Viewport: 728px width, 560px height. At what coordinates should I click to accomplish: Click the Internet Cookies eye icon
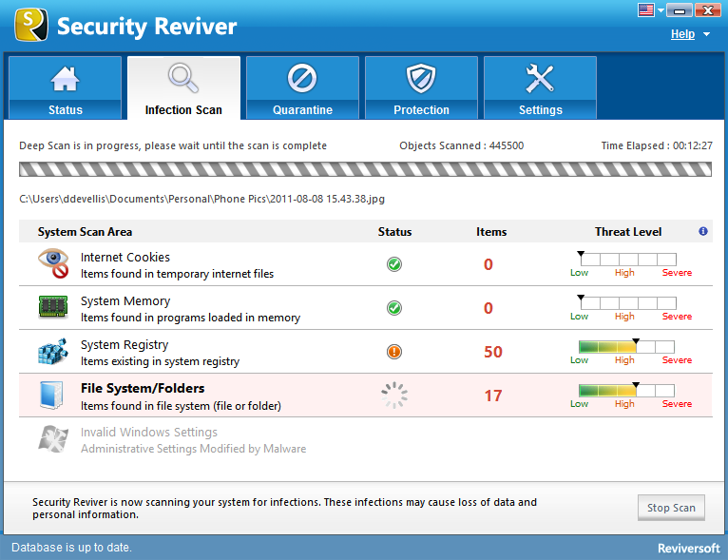tap(53, 263)
